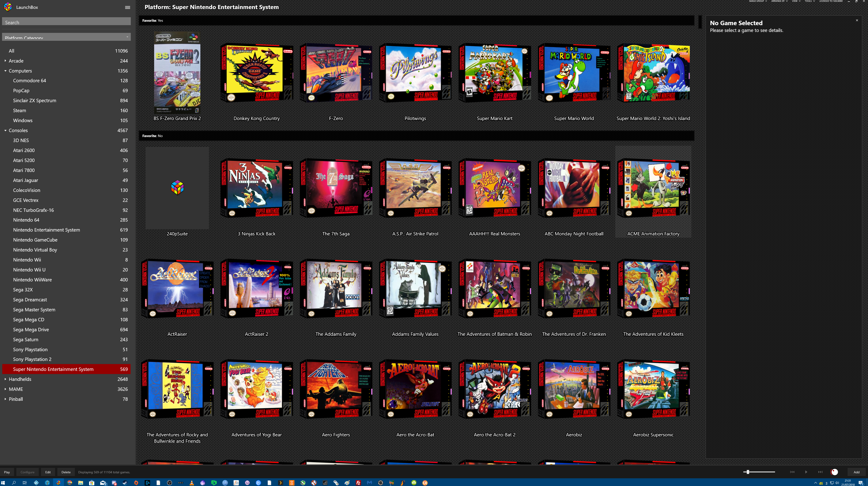This screenshot has height=486, width=868.
Task: Expand the Handhelds category
Action: point(5,379)
